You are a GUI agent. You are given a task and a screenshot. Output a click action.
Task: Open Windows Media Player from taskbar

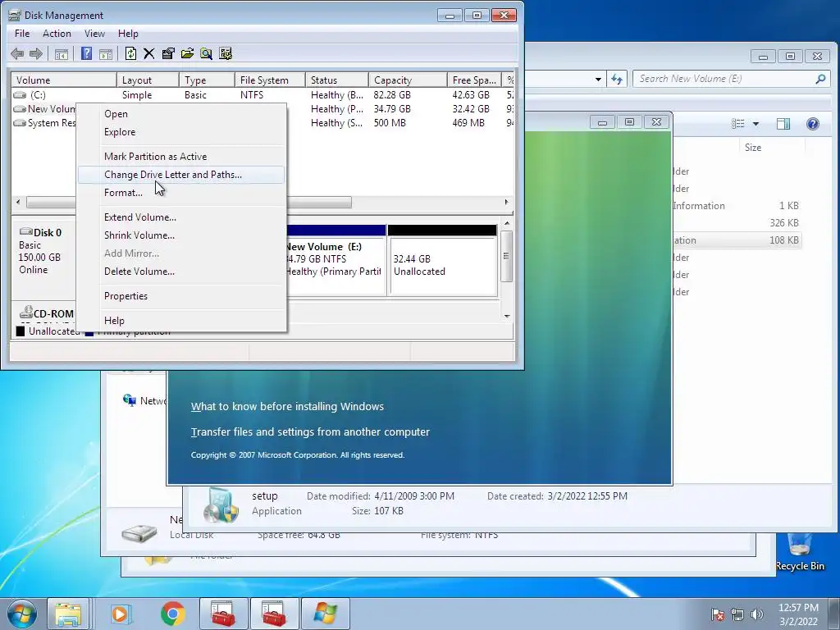[120, 614]
